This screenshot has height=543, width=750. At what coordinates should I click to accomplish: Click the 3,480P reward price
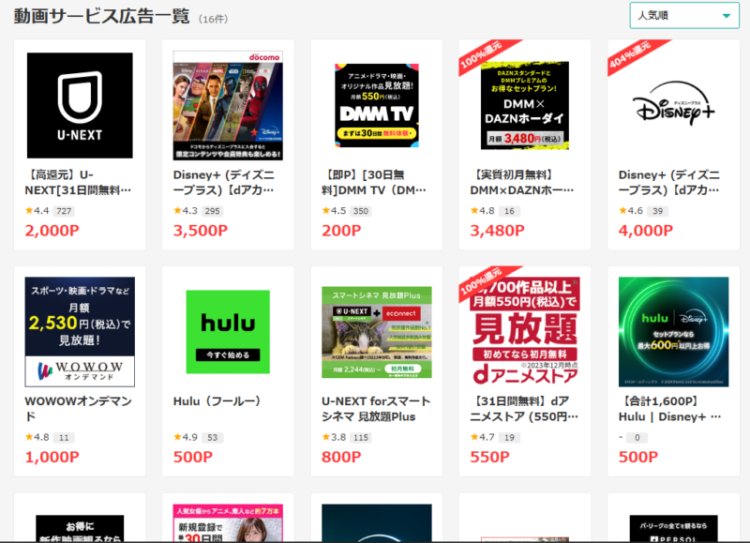[497, 231]
